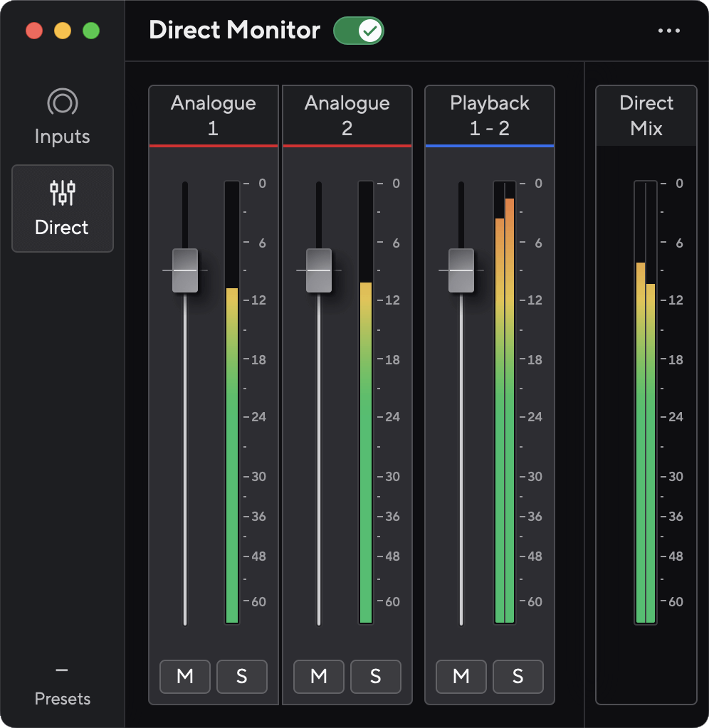Image resolution: width=709 pixels, height=728 pixels.
Task: Mute the Analogue 1 channel
Action: [184, 677]
